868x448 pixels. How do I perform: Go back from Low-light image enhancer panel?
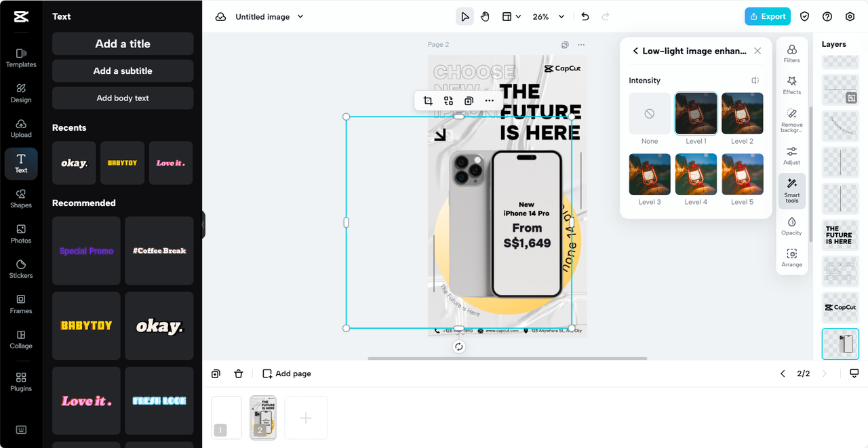click(635, 51)
